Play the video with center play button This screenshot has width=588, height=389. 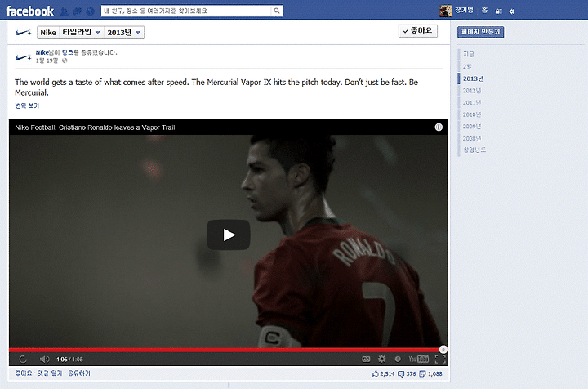[229, 235]
